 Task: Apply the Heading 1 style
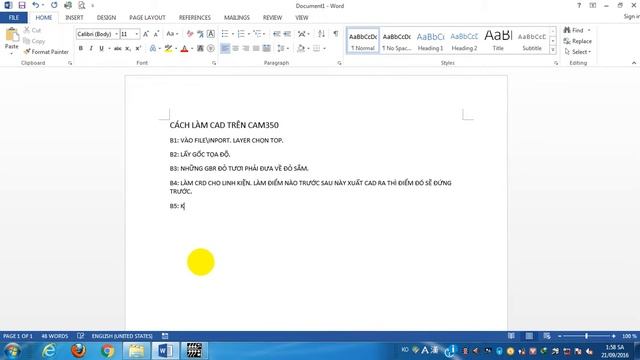[430, 41]
